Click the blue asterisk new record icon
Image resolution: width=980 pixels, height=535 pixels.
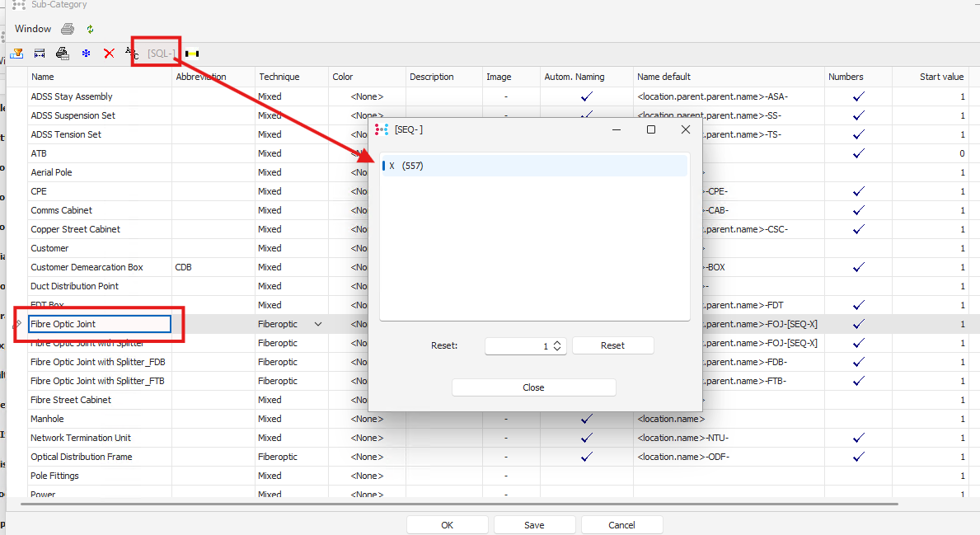click(87, 54)
